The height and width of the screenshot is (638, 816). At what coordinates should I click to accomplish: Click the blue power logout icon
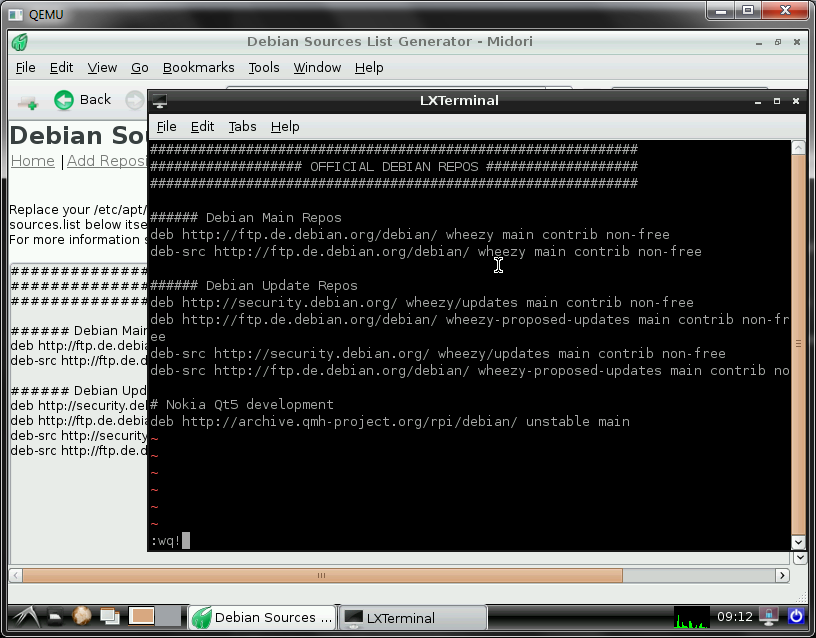click(x=796, y=617)
